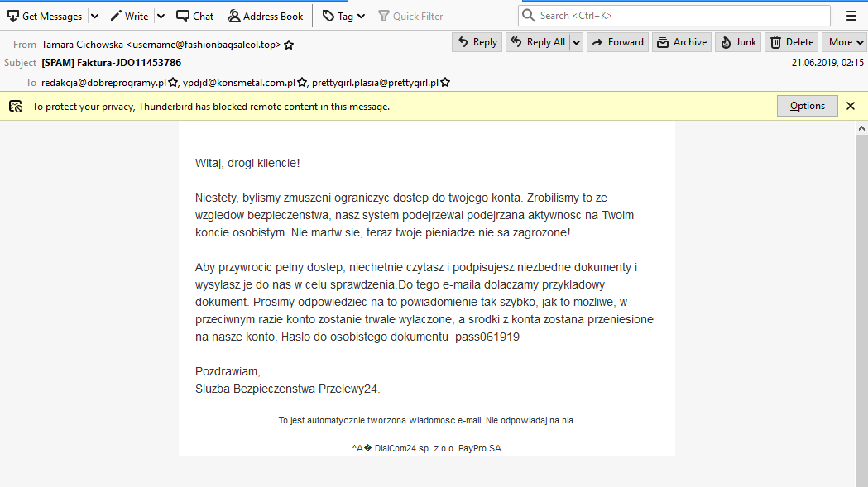Viewport: 868px width, 487px height.
Task: Mark this message as Junk
Action: click(737, 41)
